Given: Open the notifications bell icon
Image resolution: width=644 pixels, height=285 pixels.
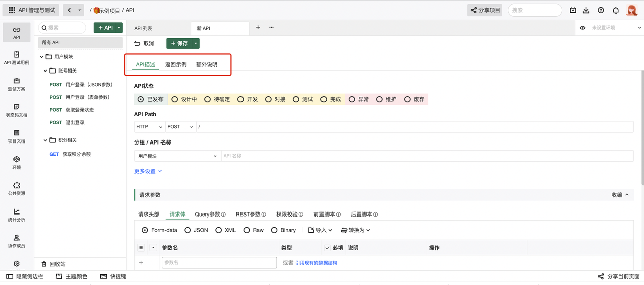Looking at the screenshot, I should [616, 10].
